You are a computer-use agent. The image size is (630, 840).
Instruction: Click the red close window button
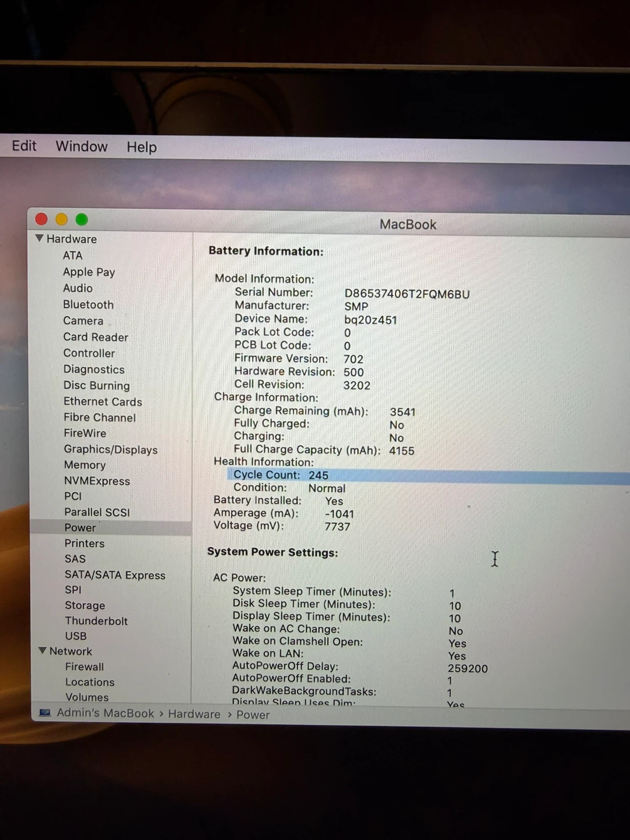[x=41, y=219]
